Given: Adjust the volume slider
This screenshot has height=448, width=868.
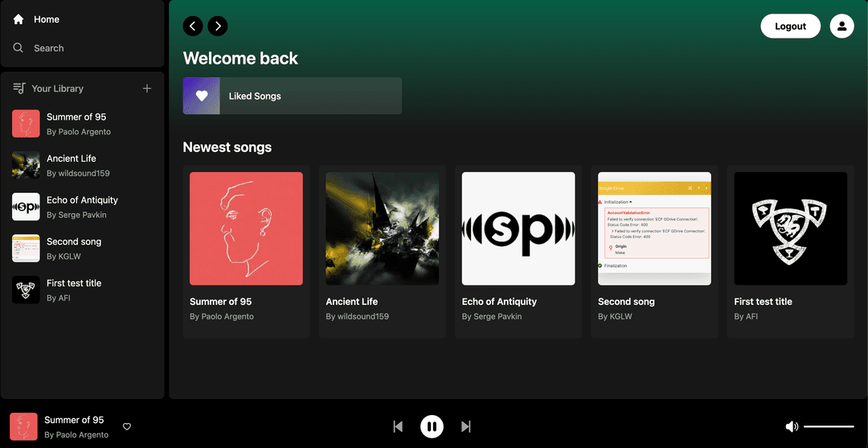Looking at the screenshot, I should pos(829,426).
